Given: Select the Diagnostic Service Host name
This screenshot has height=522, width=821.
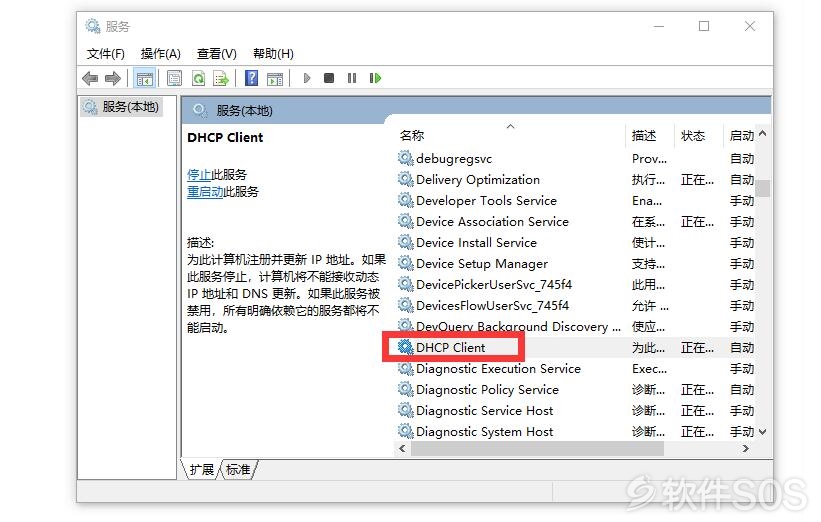Looking at the screenshot, I should tap(484, 410).
